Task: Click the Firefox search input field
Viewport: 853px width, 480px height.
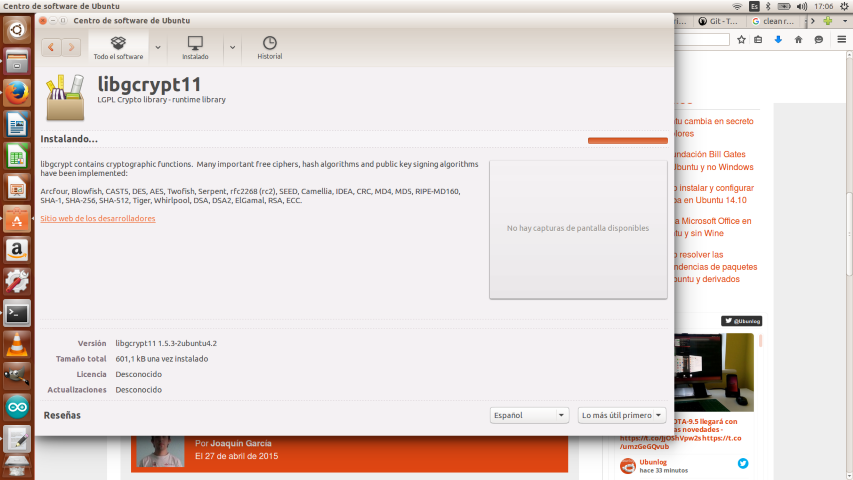Action: click(702, 40)
